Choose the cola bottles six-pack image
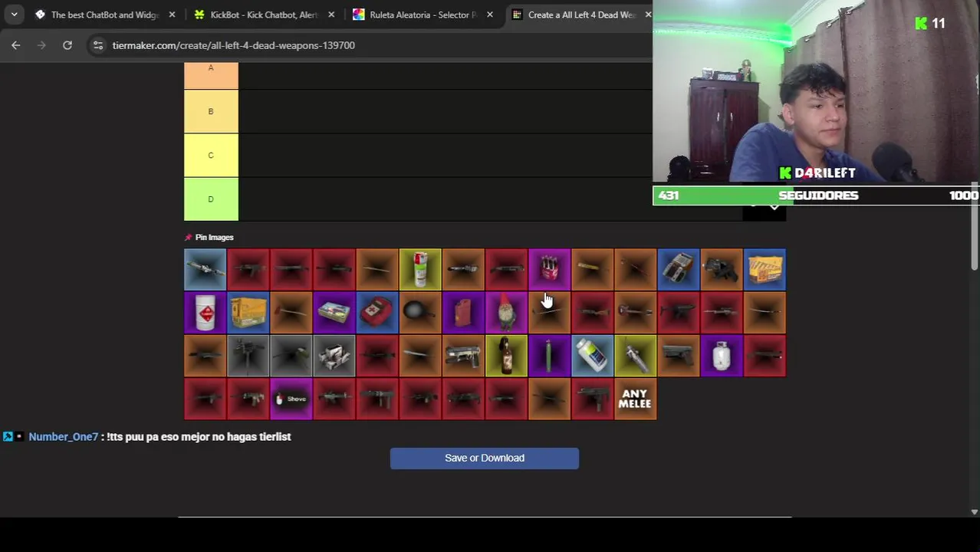980x552 pixels. 549,270
